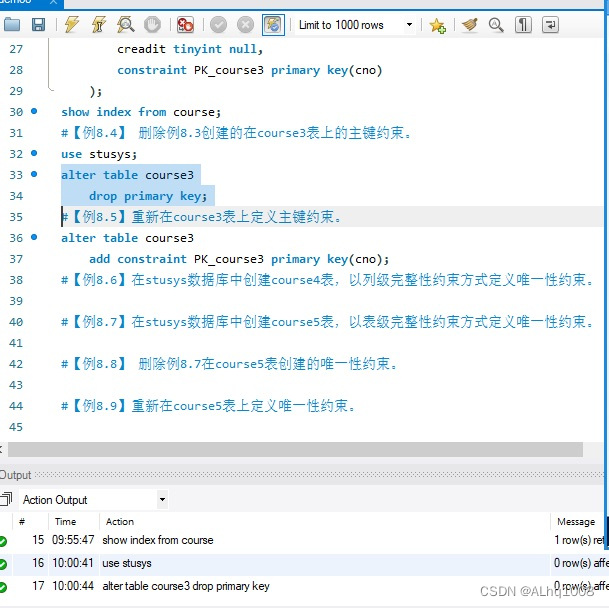Click the Time column header
The height and width of the screenshot is (608, 609).
65,521
